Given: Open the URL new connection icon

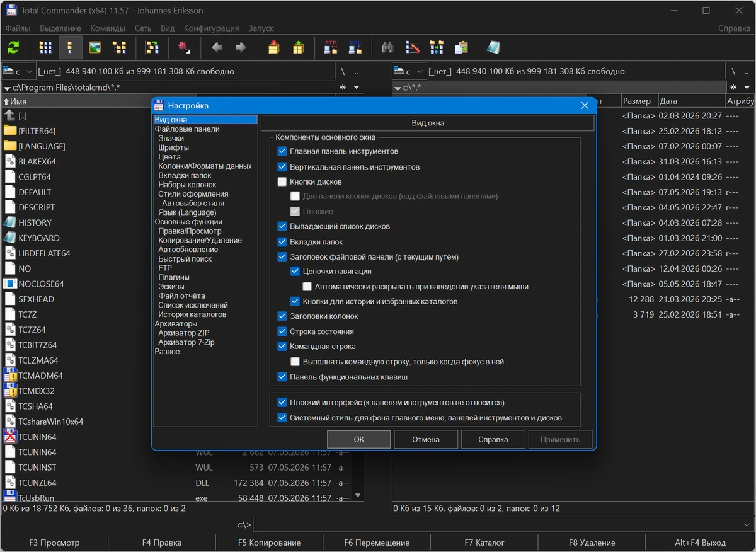Looking at the screenshot, I should pyautogui.click(x=355, y=47).
